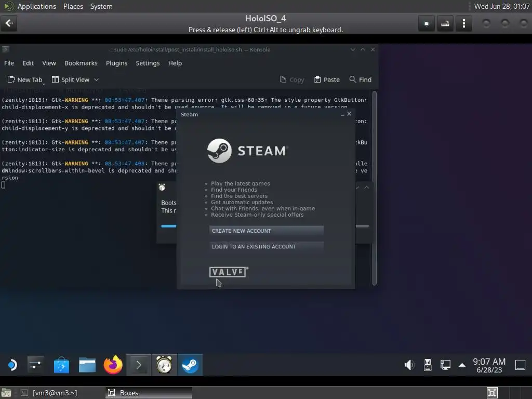Click Login To An Existing Account

(267, 246)
